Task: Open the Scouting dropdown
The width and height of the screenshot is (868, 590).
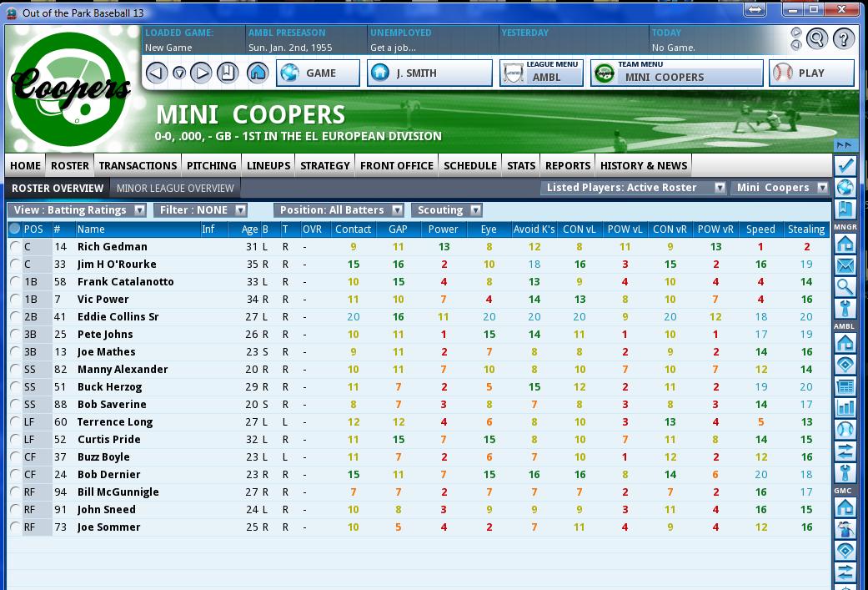Action: (447, 210)
